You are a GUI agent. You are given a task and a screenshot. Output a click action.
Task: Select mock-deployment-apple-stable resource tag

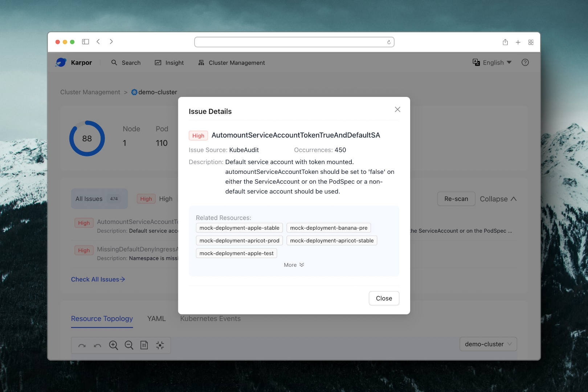coord(239,228)
